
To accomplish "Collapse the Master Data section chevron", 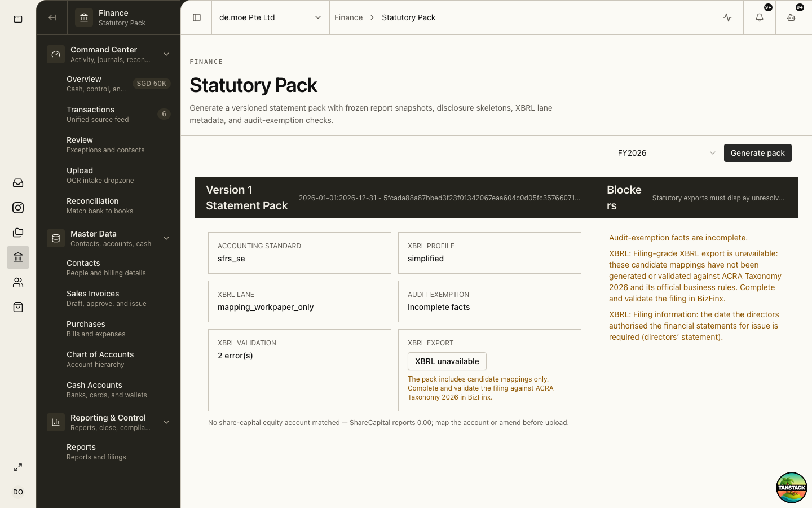I will pos(166,238).
